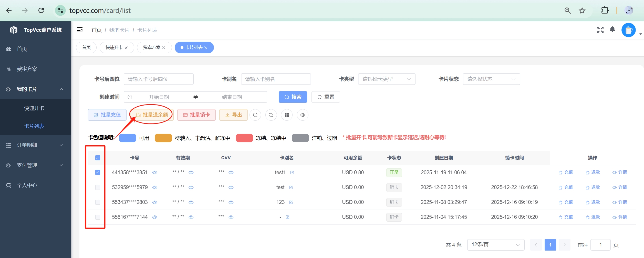
Task: Edit alias icon next to test1
Action: click(x=292, y=173)
